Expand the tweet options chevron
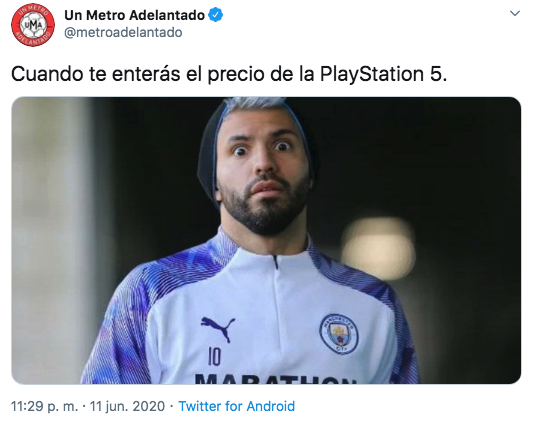Screen dimensions: 534x426 (x=515, y=13)
